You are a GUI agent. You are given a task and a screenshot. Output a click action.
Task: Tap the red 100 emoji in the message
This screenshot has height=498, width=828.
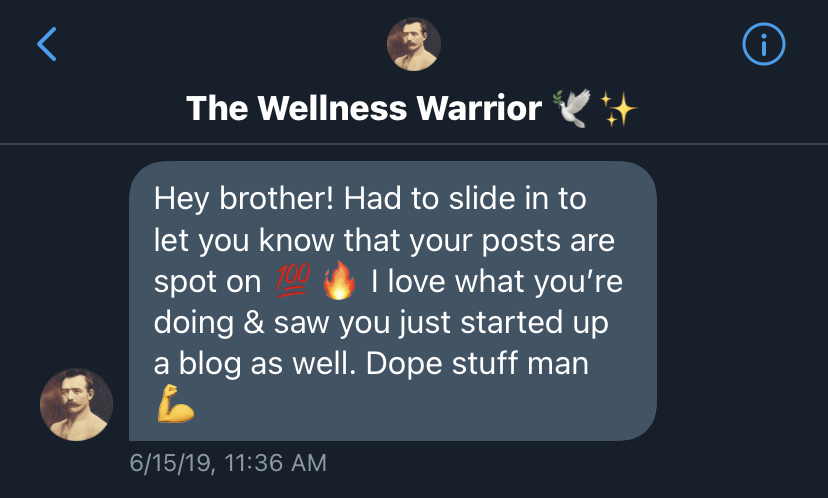(x=293, y=280)
